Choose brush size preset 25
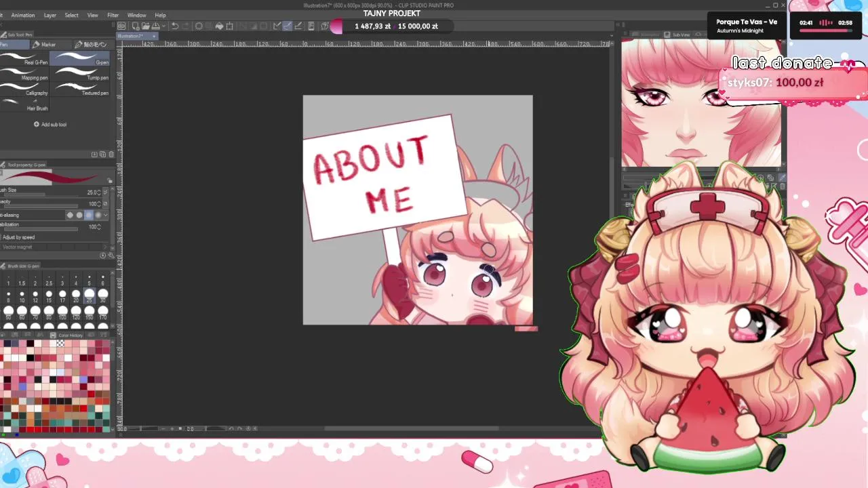 coord(90,294)
